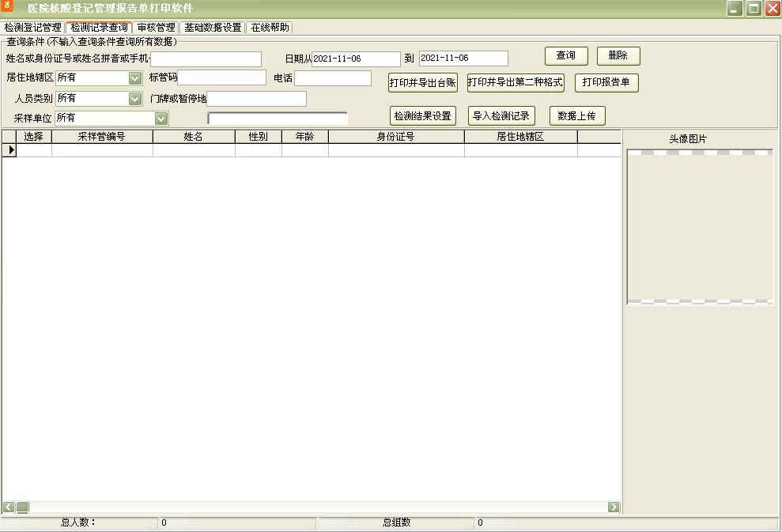Click the horizontal scrollbar right arrow
The height and width of the screenshot is (532, 782).
tap(614, 507)
